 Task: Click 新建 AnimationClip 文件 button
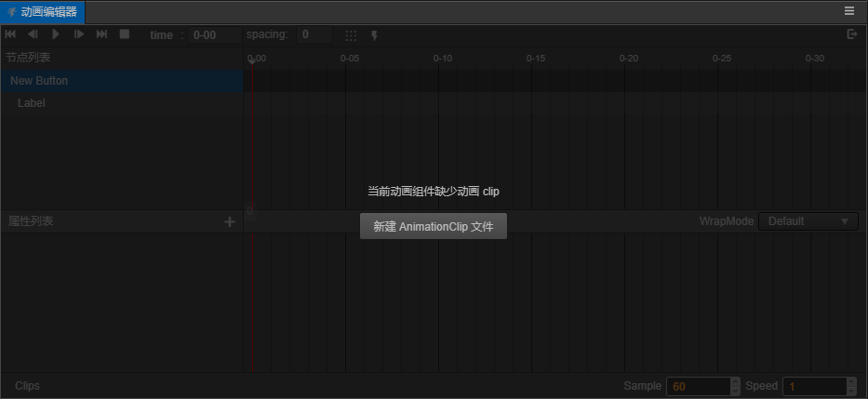point(434,226)
